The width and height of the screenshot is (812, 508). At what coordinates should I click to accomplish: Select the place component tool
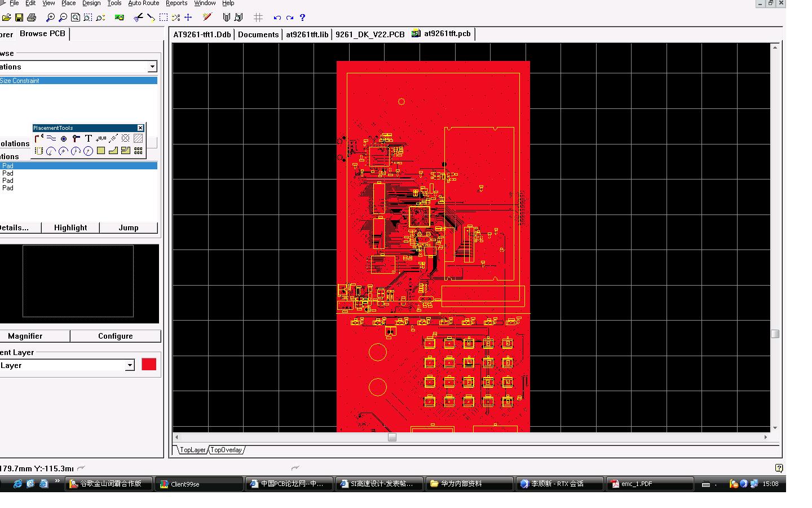pos(39,151)
